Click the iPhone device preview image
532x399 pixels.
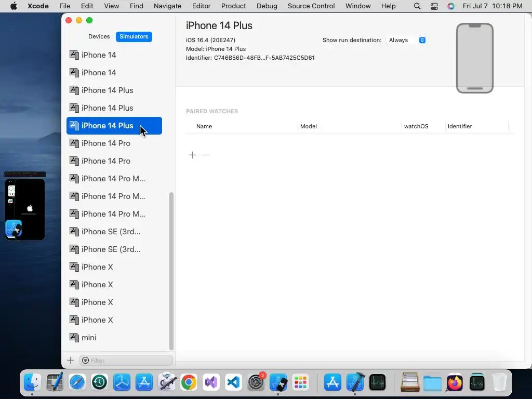(475, 58)
